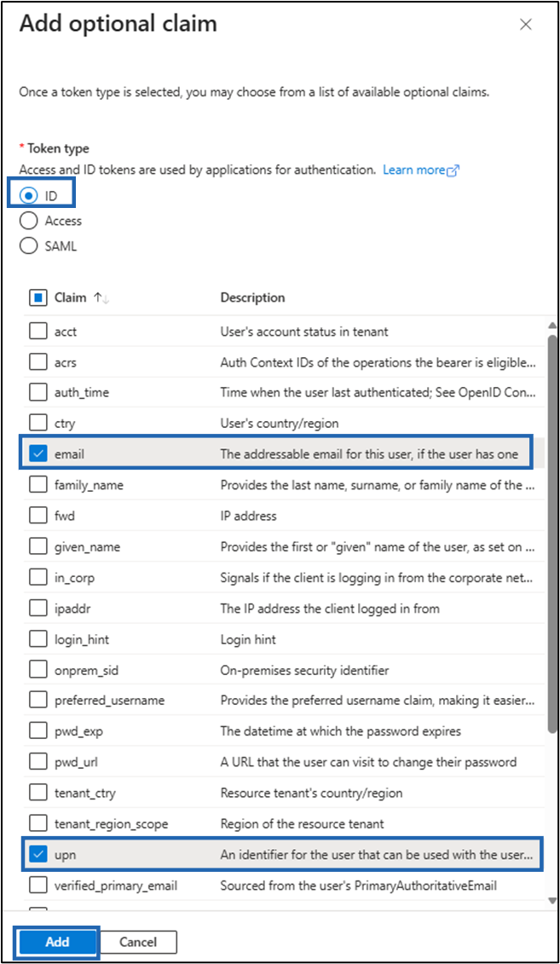Click the preferred_username claim description text
The height and width of the screenshot is (964, 560).
click(378, 701)
